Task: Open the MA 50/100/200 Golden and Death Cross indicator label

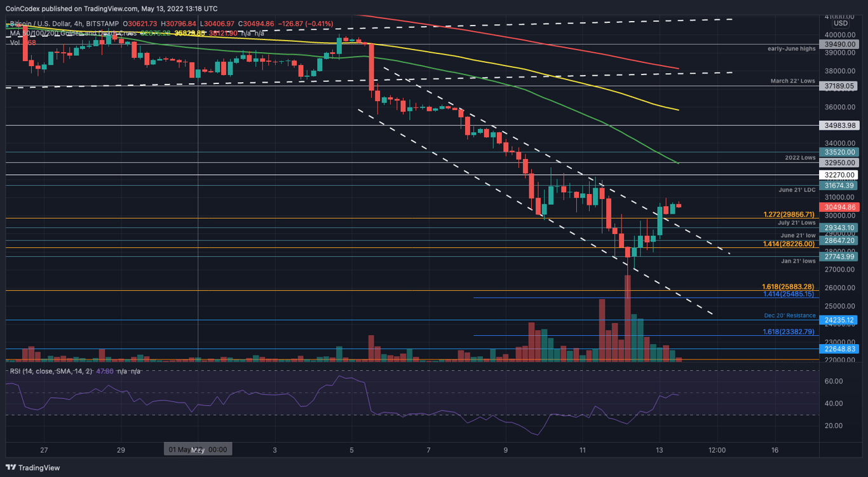Action: click(72, 32)
